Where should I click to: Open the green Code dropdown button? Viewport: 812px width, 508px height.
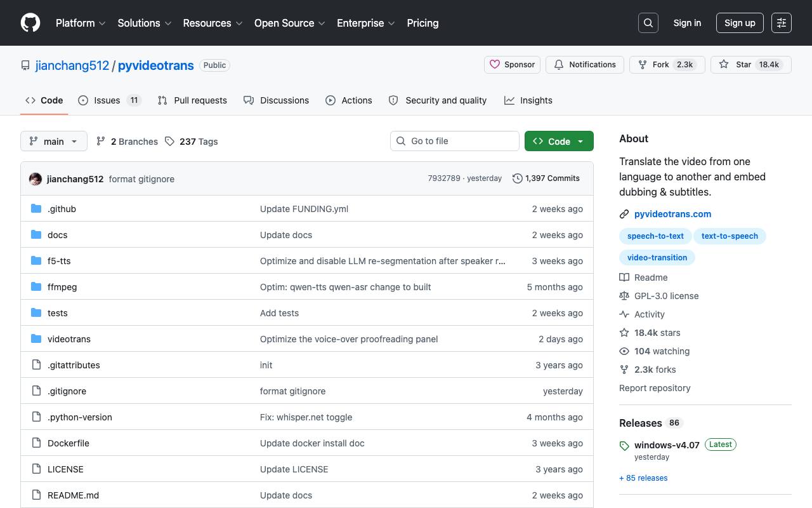[x=559, y=141]
